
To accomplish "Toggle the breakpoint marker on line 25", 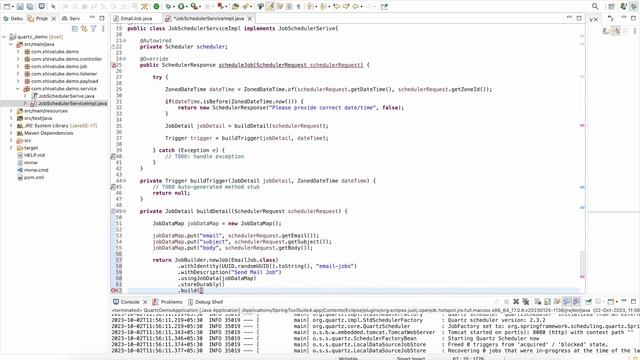I will 114,65.
